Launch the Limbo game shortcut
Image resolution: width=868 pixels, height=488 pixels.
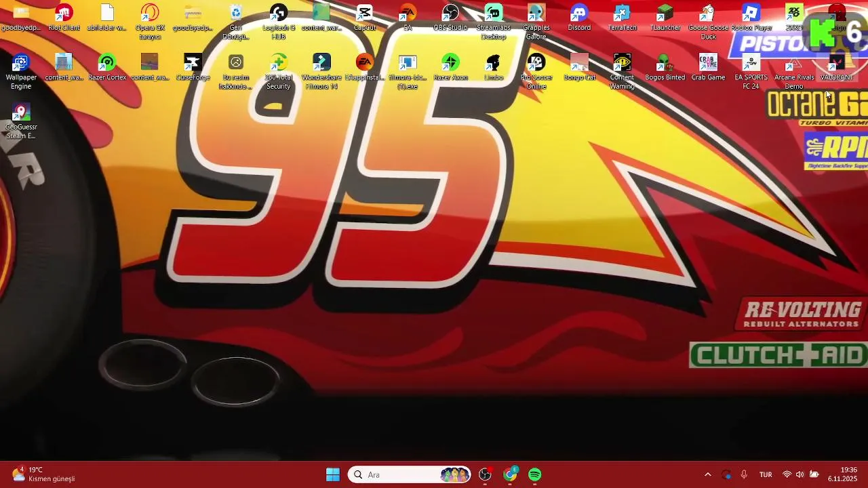click(x=494, y=68)
